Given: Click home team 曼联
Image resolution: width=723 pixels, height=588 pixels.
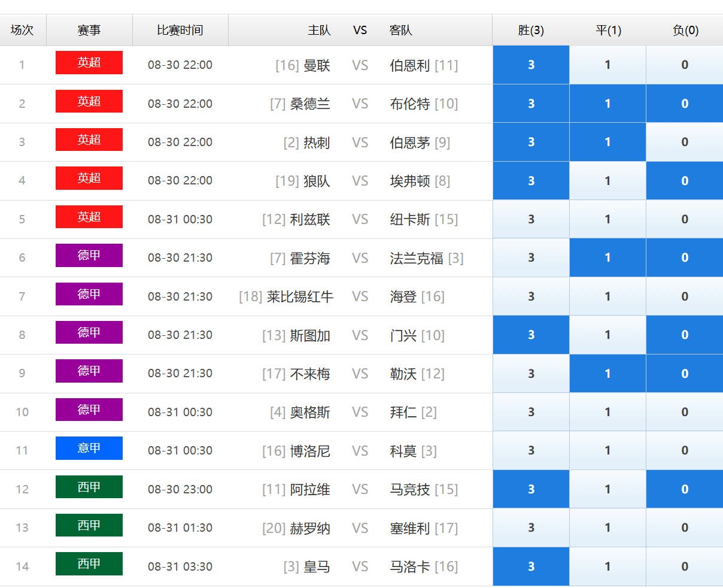Looking at the screenshot, I should coord(317,65).
